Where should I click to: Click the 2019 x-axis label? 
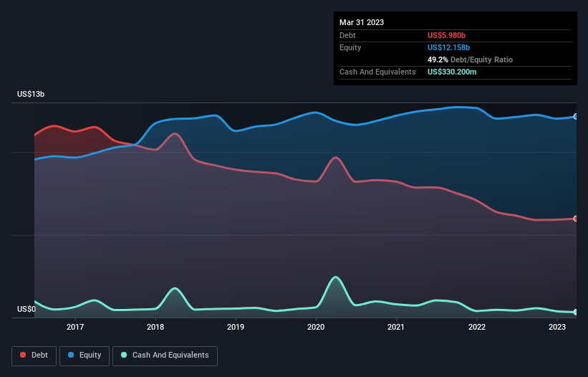236,327
